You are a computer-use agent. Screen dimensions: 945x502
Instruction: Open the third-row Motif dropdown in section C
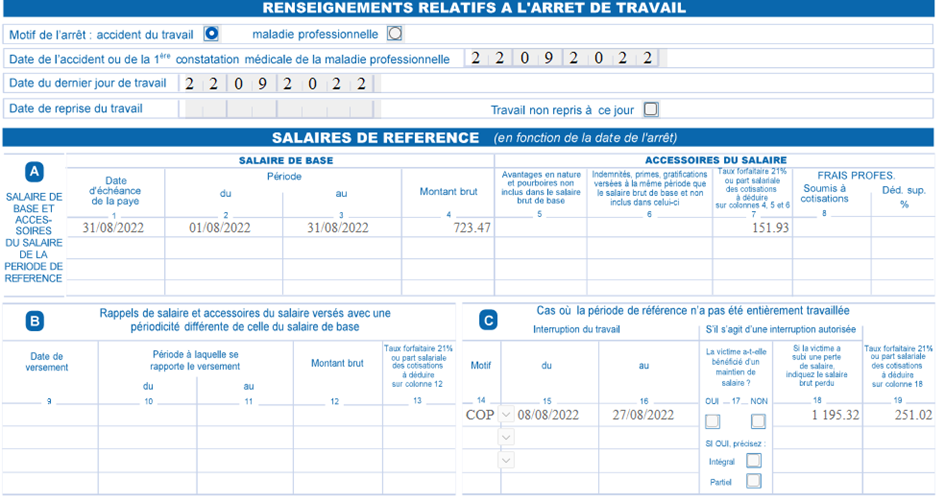[506, 460]
